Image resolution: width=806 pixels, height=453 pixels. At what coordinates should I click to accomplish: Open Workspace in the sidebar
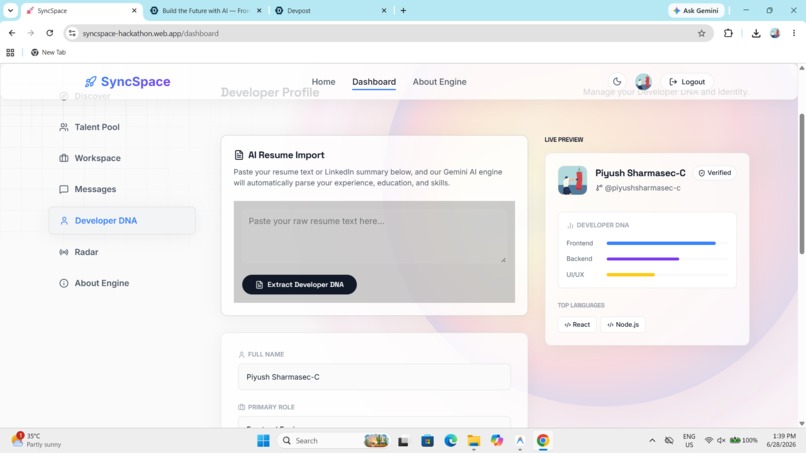pos(122,158)
